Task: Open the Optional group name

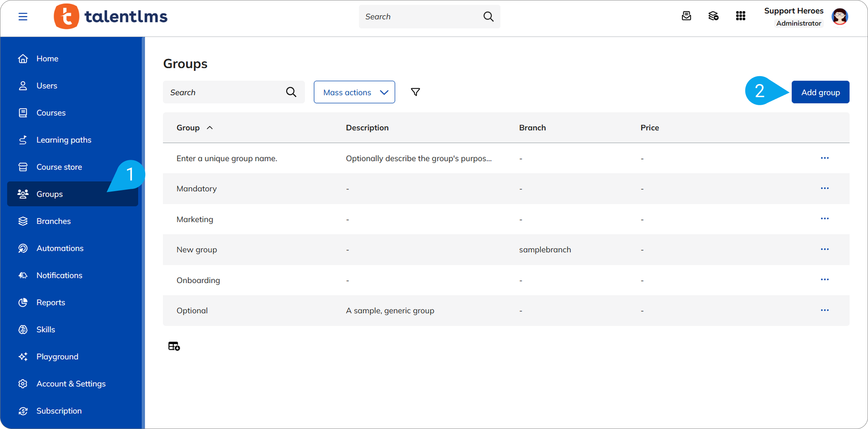Action: 192,311
